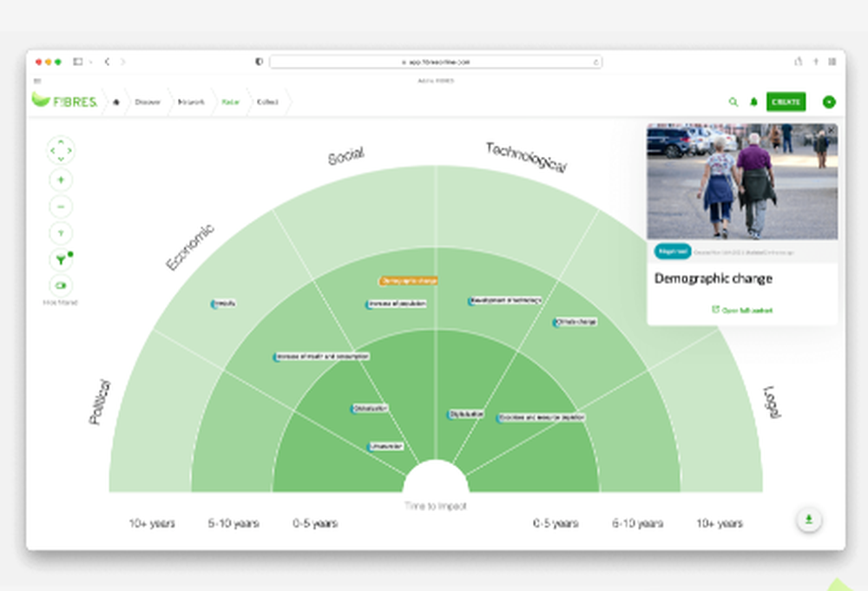
Task: Open the radar filter funnel
Action: click(61, 259)
